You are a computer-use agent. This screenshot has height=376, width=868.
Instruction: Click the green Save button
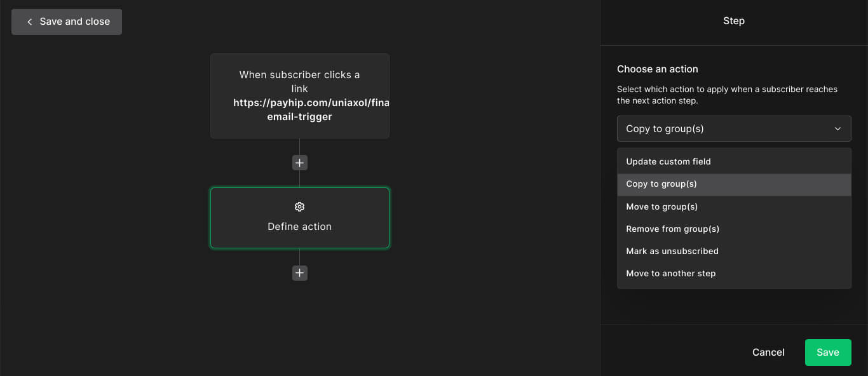pyautogui.click(x=827, y=352)
